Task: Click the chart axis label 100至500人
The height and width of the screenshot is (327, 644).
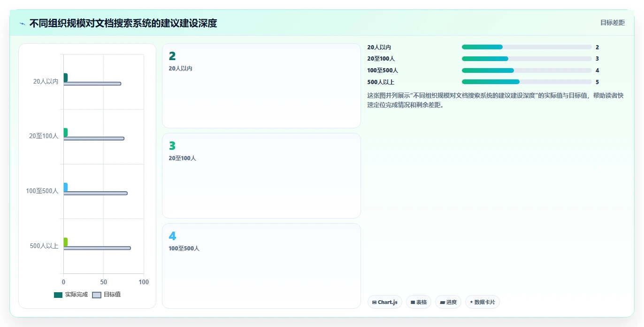Action: tap(42, 191)
